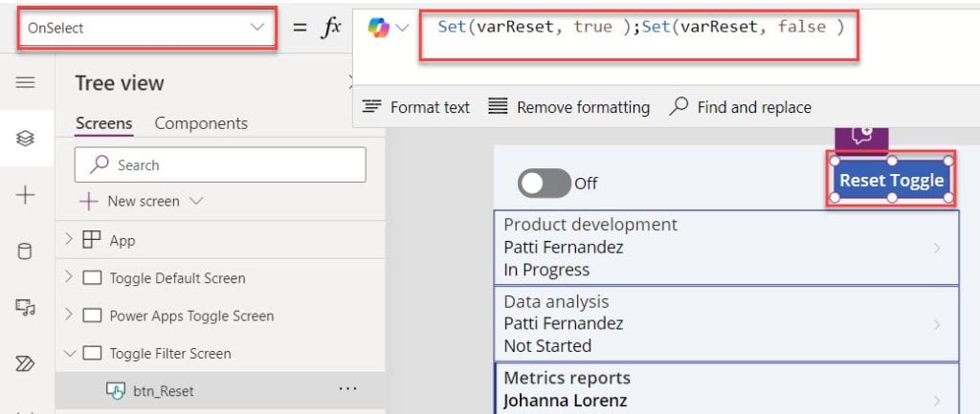Screen dimensions: 980x414
Task: Switch to the Components tab
Action: [x=201, y=123]
